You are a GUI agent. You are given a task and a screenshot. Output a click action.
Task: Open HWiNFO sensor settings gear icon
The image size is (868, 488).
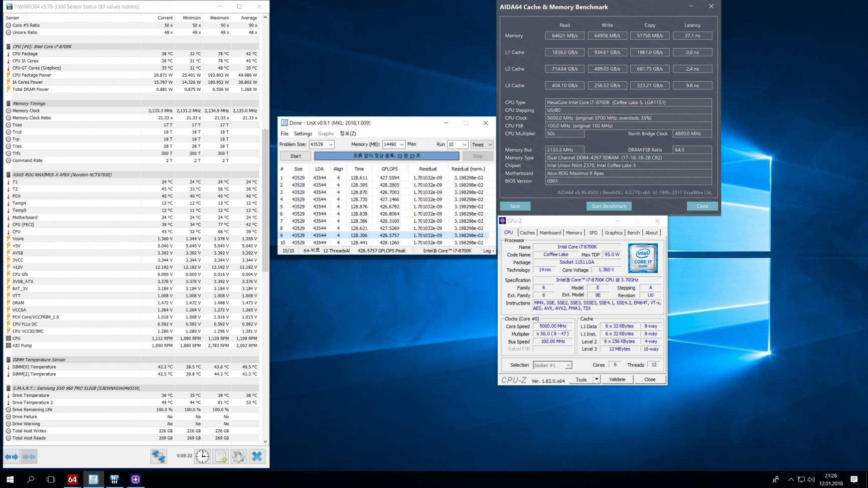pos(239,456)
